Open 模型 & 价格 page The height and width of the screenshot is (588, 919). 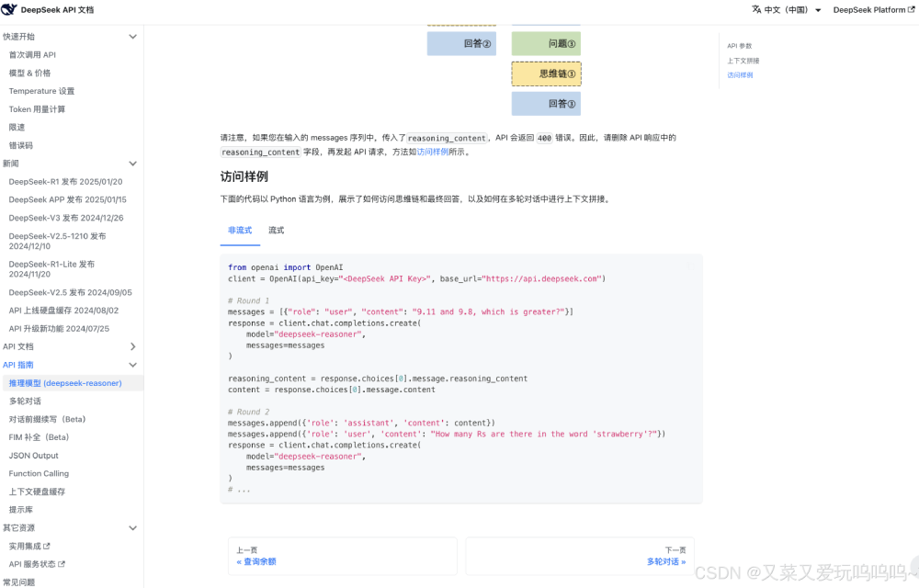[x=30, y=73]
